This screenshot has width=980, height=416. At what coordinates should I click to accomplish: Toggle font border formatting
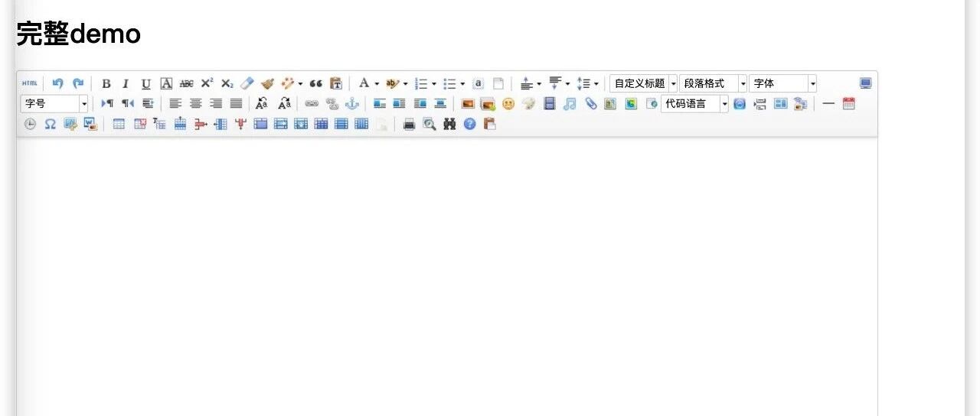[166, 83]
